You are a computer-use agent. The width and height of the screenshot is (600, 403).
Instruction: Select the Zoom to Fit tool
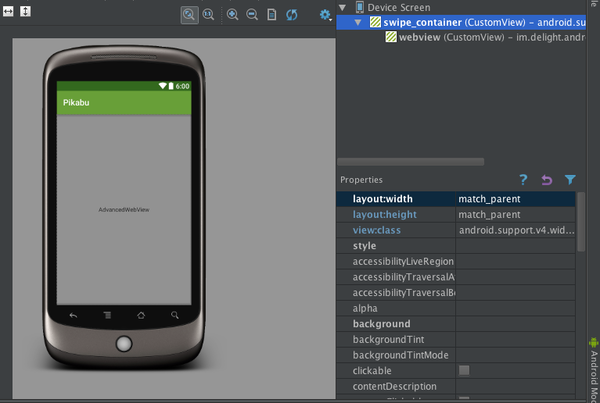click(x=190, y=15)
